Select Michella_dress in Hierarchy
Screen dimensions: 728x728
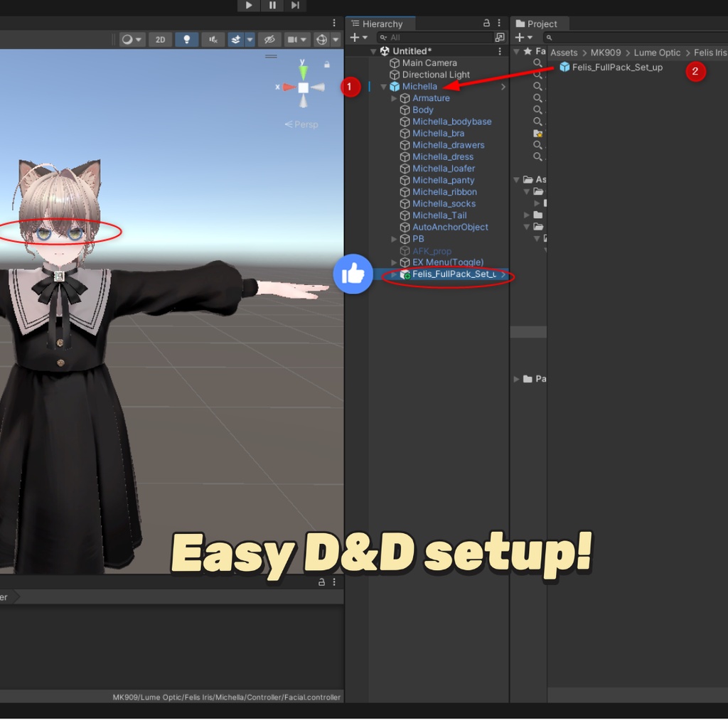(443, 157)
